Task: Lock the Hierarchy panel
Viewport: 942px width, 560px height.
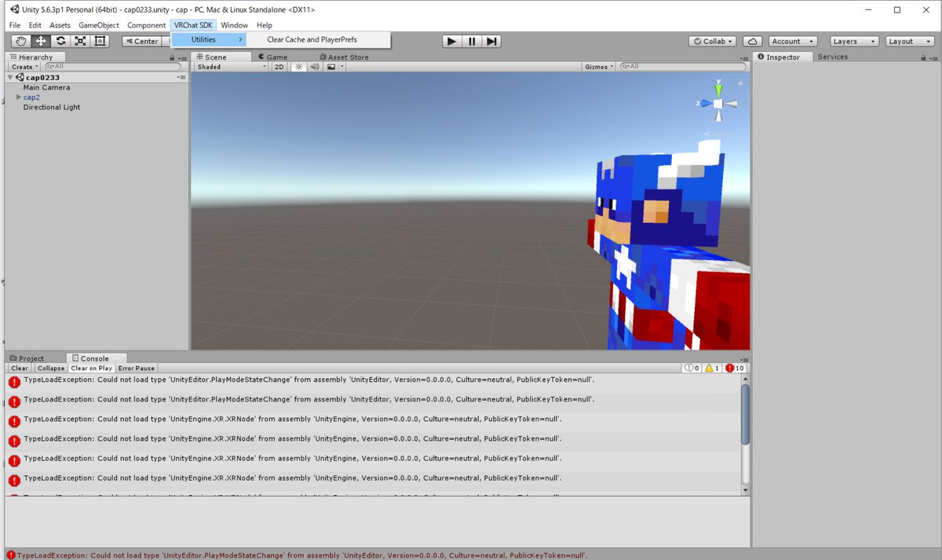Action: (x=172, y=57)
